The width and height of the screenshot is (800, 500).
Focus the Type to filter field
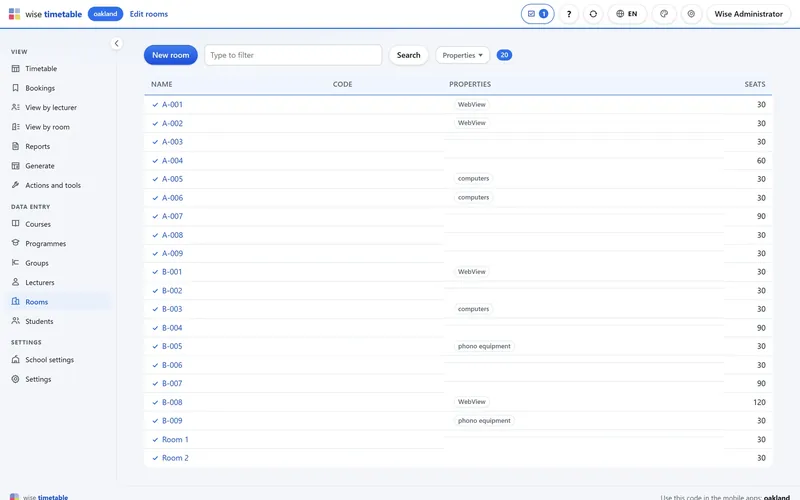click(293, 55)
